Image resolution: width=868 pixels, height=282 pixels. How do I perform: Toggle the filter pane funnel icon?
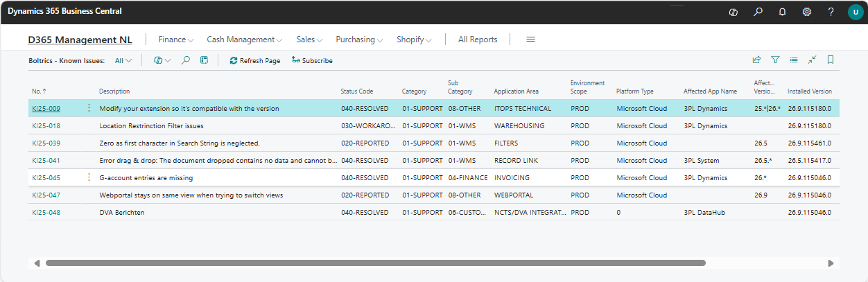[x=775, y=60]
